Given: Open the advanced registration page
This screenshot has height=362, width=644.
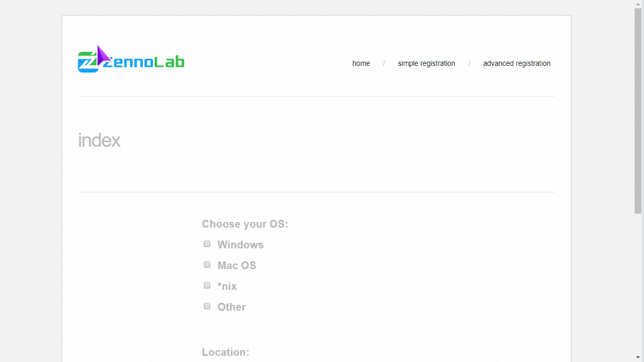Looking at the screenshot, I should (516, 63).
